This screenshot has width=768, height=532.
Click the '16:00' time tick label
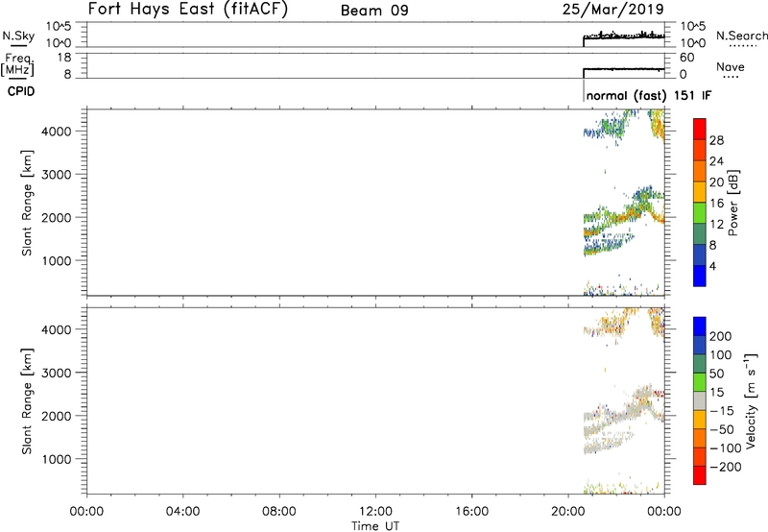click(471, 512)
